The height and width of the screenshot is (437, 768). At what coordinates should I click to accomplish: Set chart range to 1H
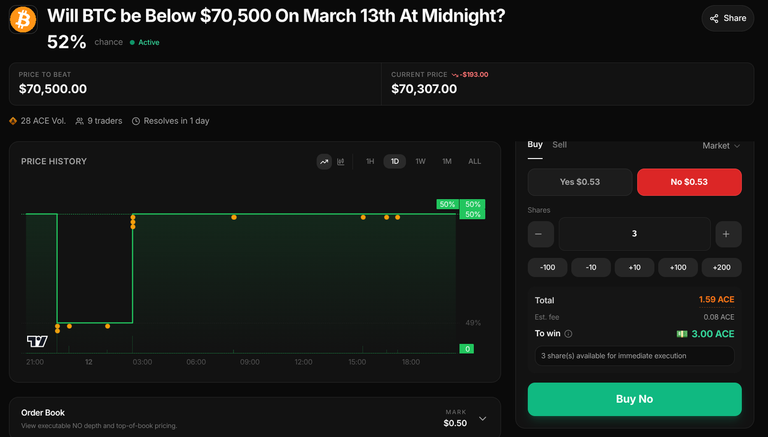click(x=370, y=161)
